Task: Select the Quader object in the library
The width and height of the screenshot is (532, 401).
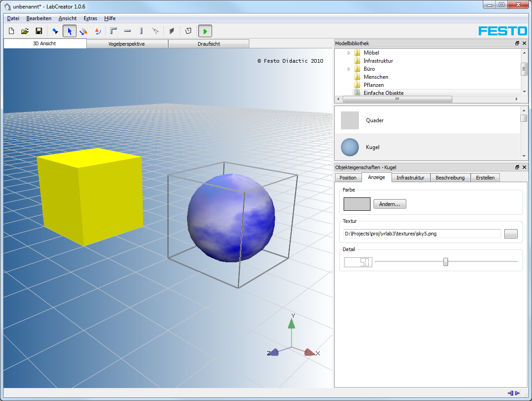Action: click(x=427, y=120)
